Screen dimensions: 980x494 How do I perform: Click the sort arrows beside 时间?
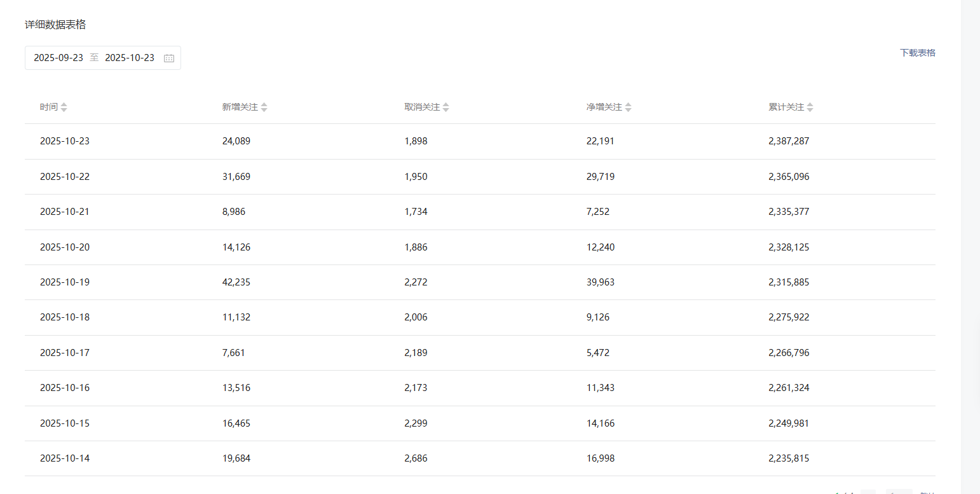coord(64,107)
